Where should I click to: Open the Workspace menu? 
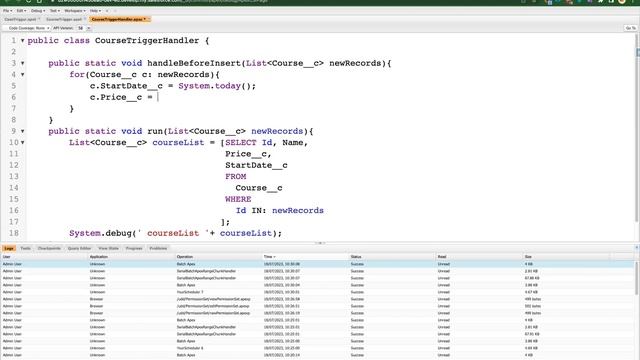click(x=75, y=11)
